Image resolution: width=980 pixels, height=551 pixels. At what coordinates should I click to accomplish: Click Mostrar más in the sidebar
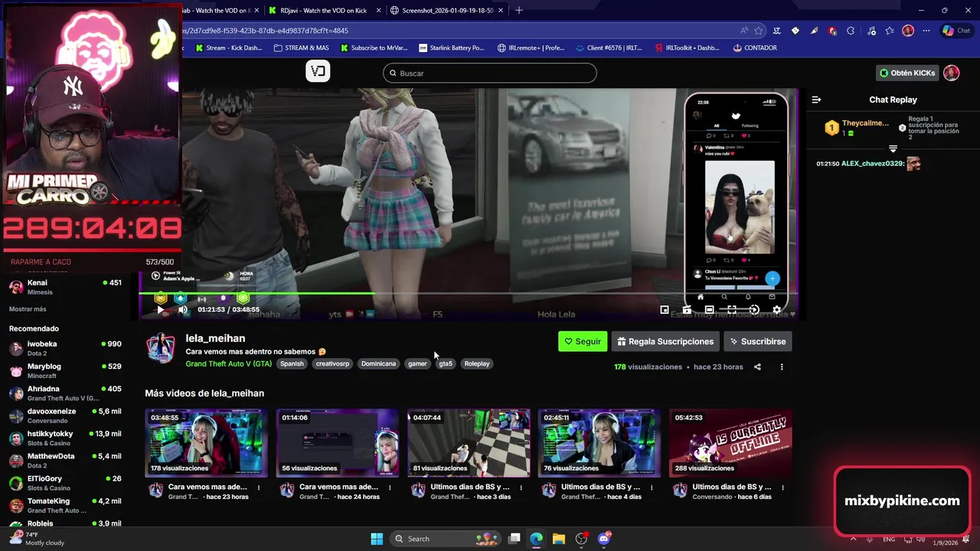(28, 309)
